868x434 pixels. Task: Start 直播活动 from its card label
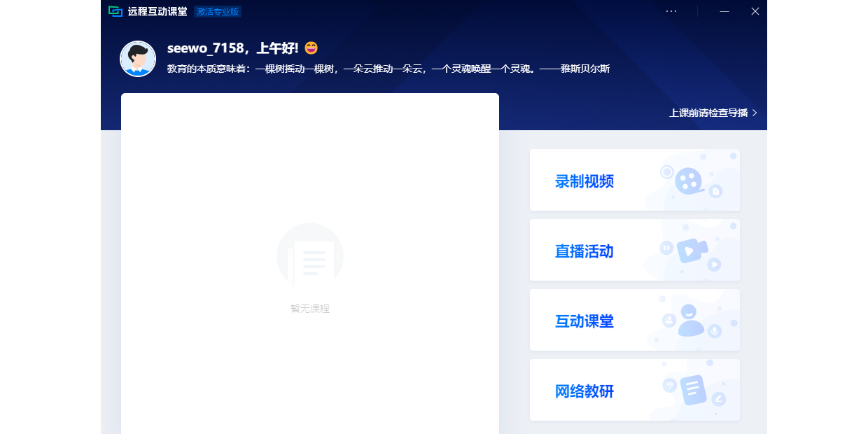(584, 251)
